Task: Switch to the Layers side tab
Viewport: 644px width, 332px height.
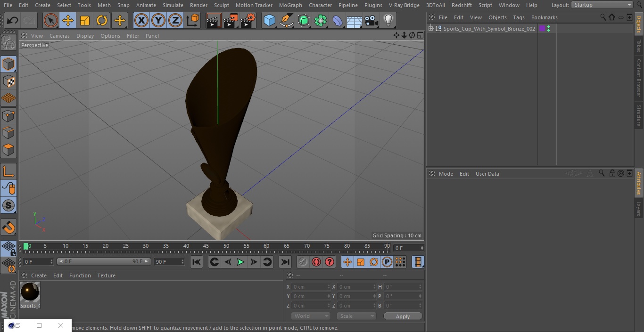Action: click(x=639, y=209)
